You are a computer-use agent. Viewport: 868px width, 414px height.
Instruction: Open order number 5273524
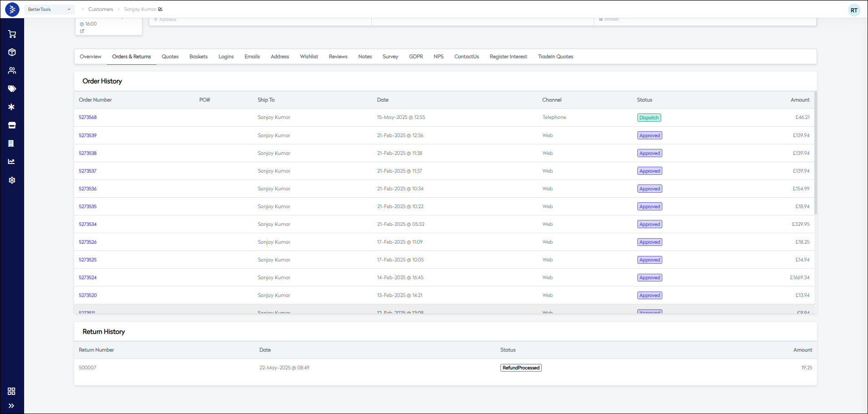[88, 278]
